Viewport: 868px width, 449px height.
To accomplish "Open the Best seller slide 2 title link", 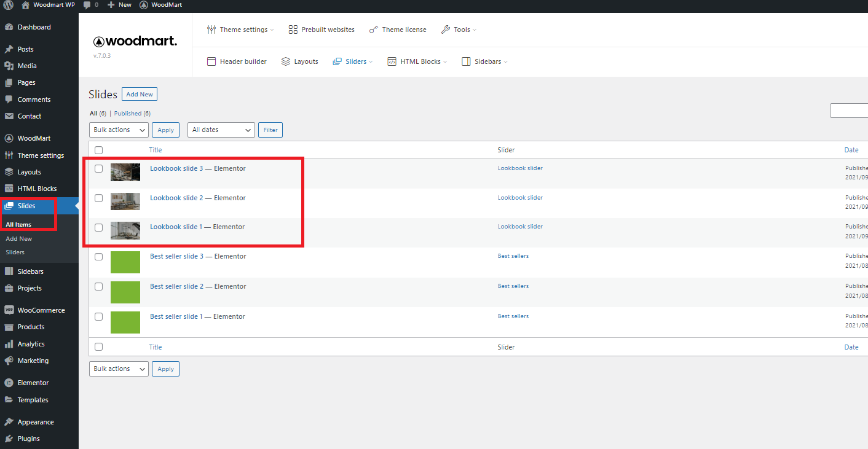I will tap(176, 286).
